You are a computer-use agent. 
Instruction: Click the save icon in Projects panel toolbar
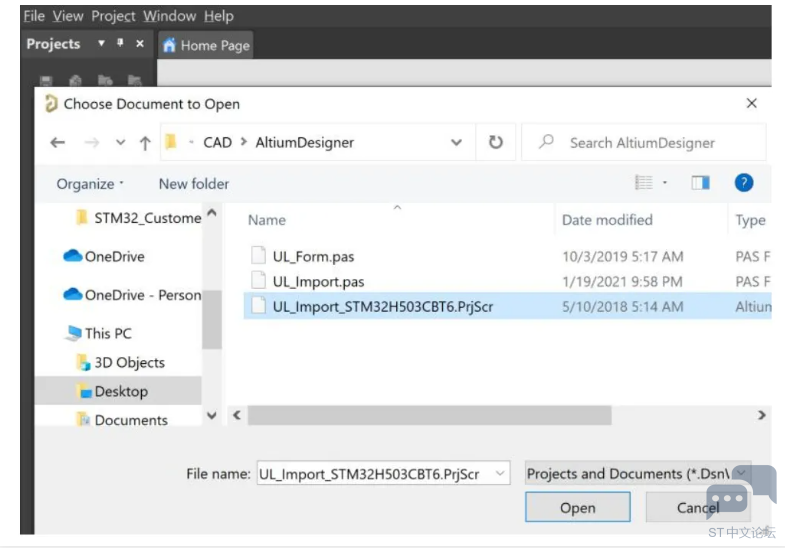pos(46,80)
